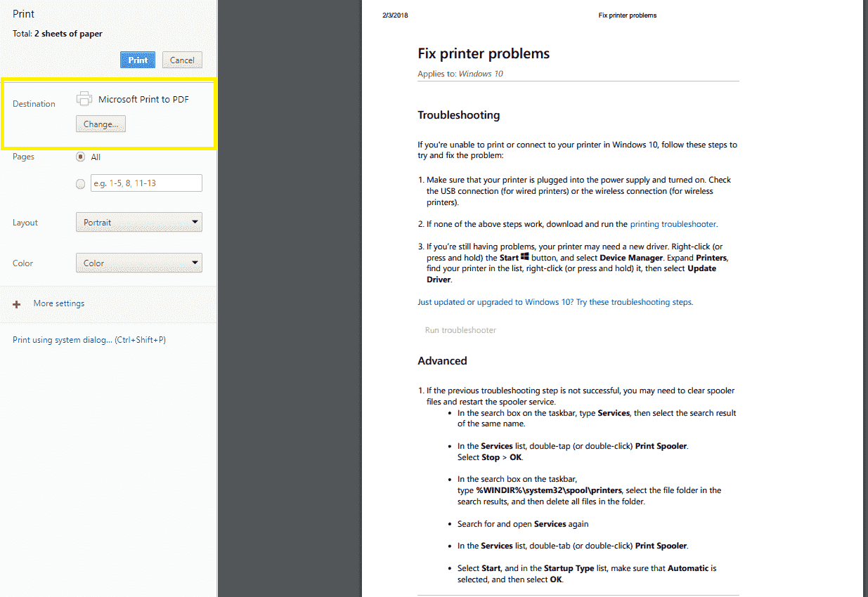The height and width of the screenshot is (597, 868).
Task: Click the plus icon next to More settings
Action: [x=15, y=304]
